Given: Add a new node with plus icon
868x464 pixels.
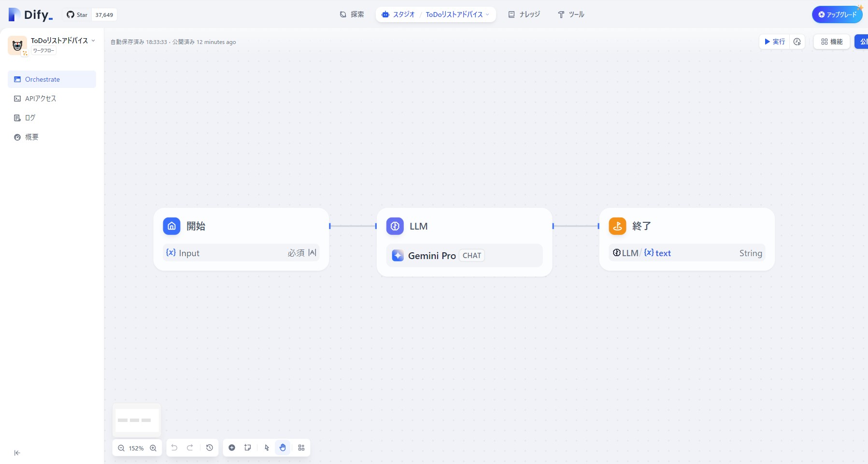Looking at the screenshot, I should 232,448.
